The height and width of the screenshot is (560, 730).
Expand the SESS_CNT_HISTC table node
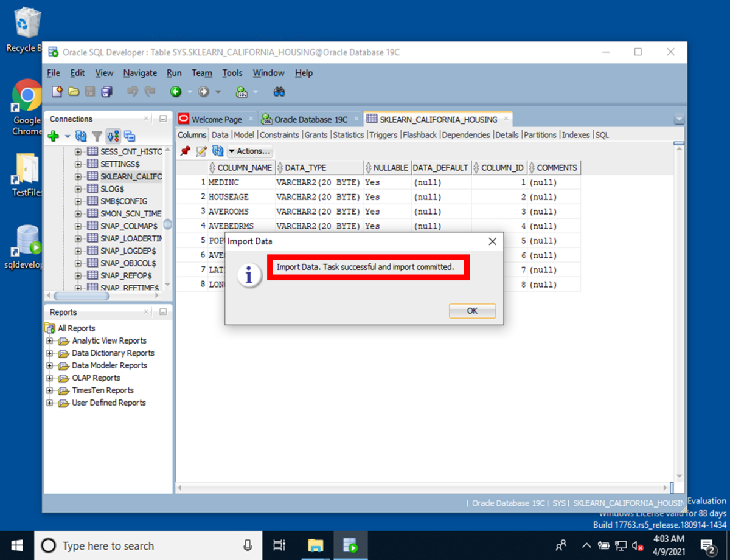78,152
